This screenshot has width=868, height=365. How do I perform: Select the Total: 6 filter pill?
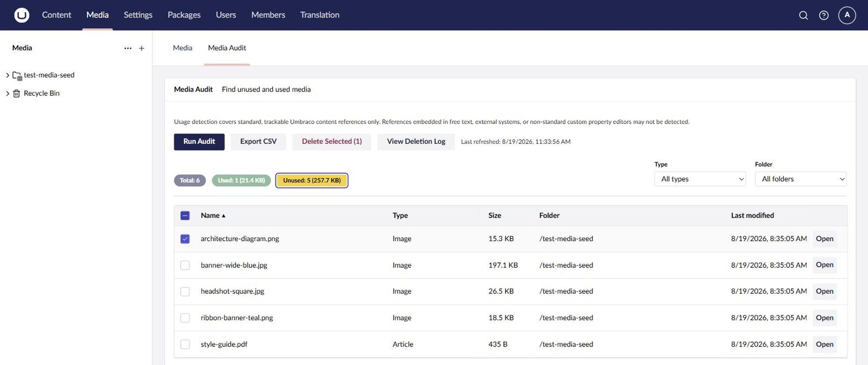[190, 180]
